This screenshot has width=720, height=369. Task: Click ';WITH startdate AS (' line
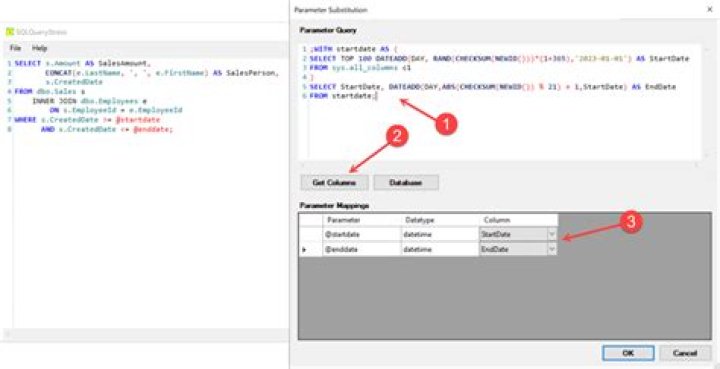pyautogui.click(x=354, y=49)
